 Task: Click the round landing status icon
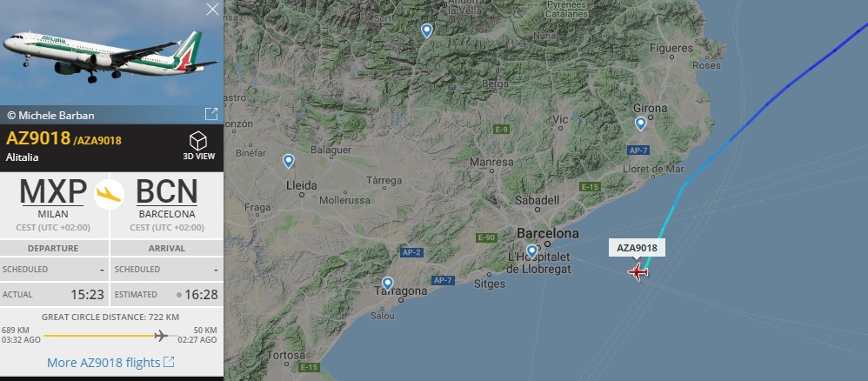pyautogui.click(x=109, y=194)
